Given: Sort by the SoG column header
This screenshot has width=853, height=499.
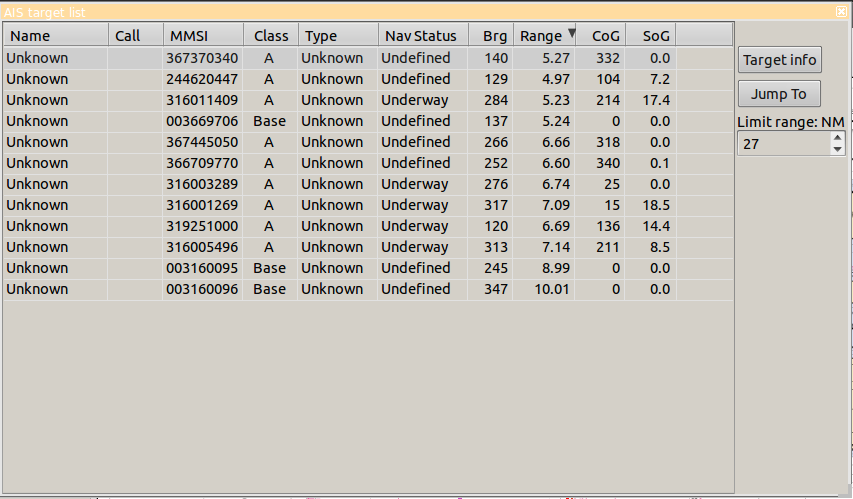Looking at the screenshot, I should 651,36.
